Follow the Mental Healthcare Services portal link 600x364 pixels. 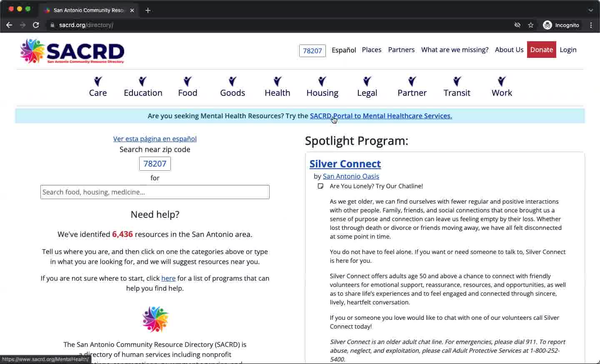click(381, 116)
